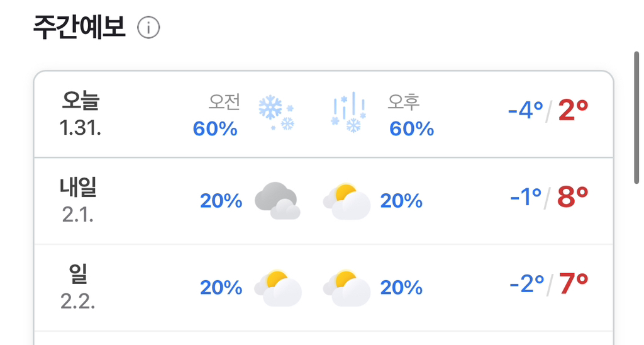This screenshot has width=644, height=345.
Task: Click the 주간예보 heading
Action: (79, 28)
